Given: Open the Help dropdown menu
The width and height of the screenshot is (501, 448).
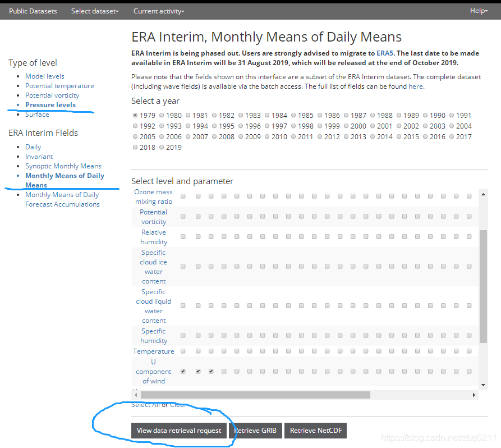Looking at the screenshot, I should click(x=479, y=11).
